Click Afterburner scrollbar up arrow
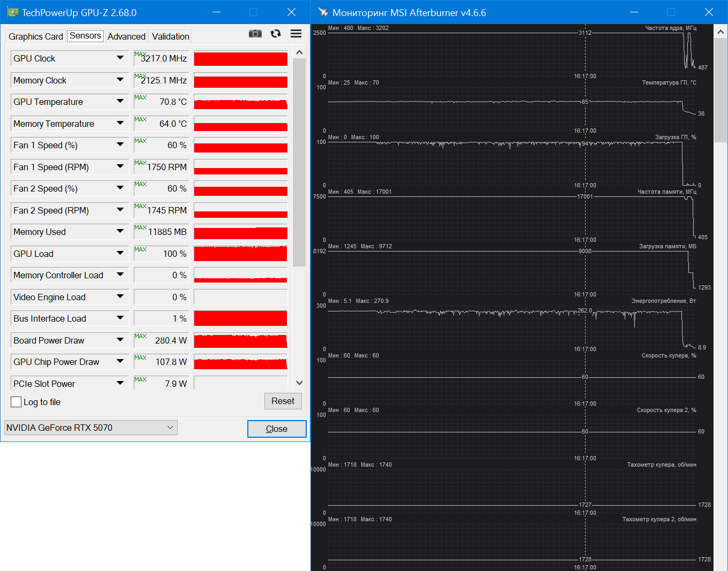 pyautogui.click(x=721, y=33)
